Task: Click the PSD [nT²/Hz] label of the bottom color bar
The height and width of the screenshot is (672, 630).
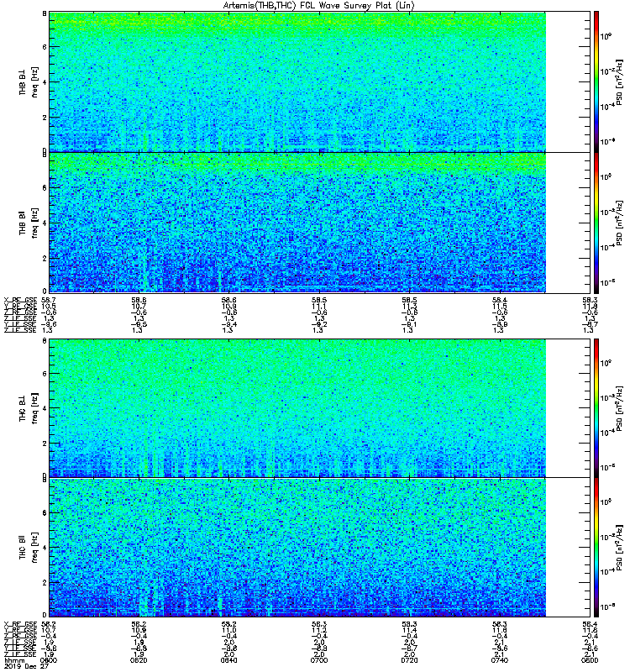Action: 620,548
